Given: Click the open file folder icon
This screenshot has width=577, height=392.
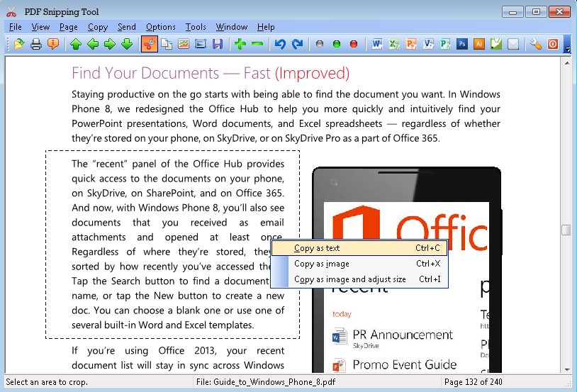Looking at the screenshot, I should coord(19,44).
